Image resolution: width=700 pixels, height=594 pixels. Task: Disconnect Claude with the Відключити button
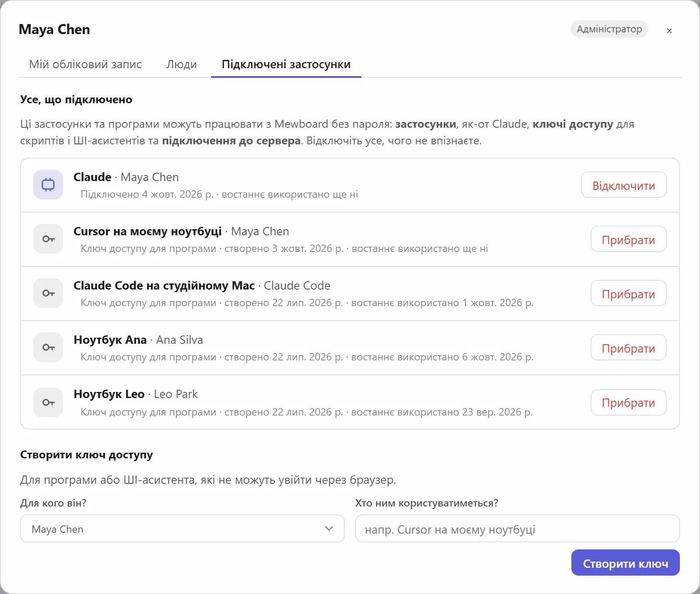pos(623,185)
